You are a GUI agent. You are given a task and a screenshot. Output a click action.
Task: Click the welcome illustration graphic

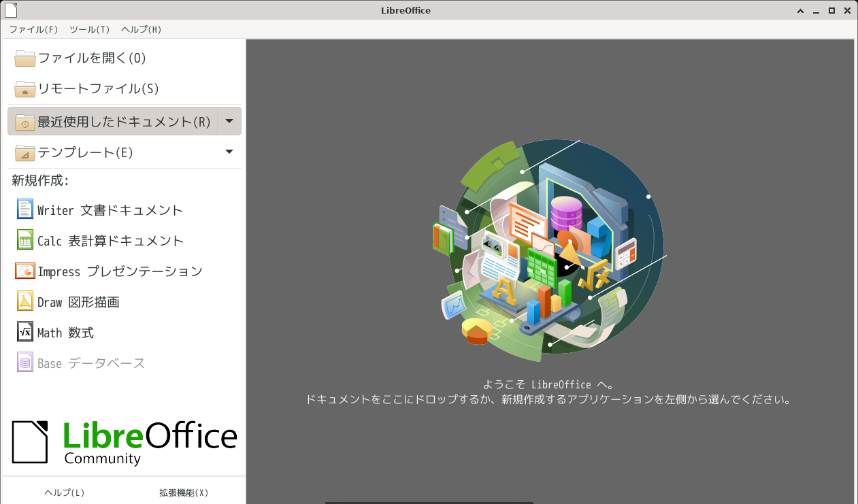pyautogui.click(x=550, y=250)
